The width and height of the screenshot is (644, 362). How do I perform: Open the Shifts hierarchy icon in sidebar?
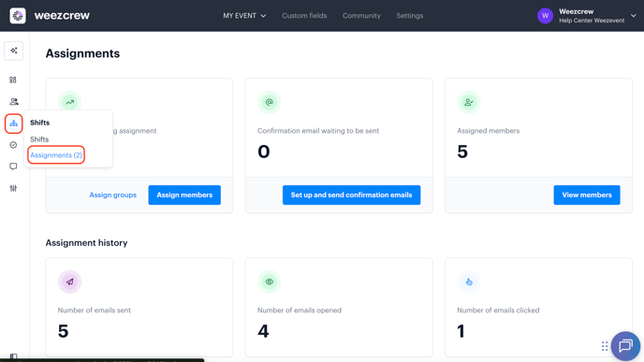point(13,123)
